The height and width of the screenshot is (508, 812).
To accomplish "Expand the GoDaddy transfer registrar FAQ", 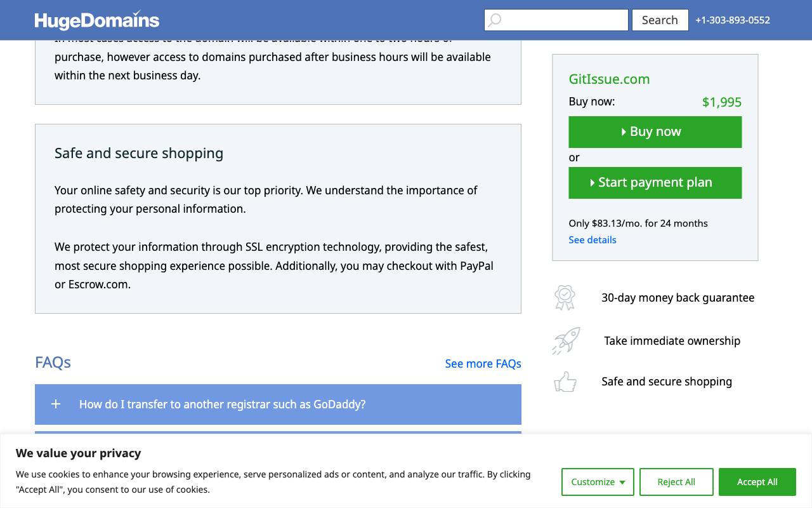I will coord(278,404).
